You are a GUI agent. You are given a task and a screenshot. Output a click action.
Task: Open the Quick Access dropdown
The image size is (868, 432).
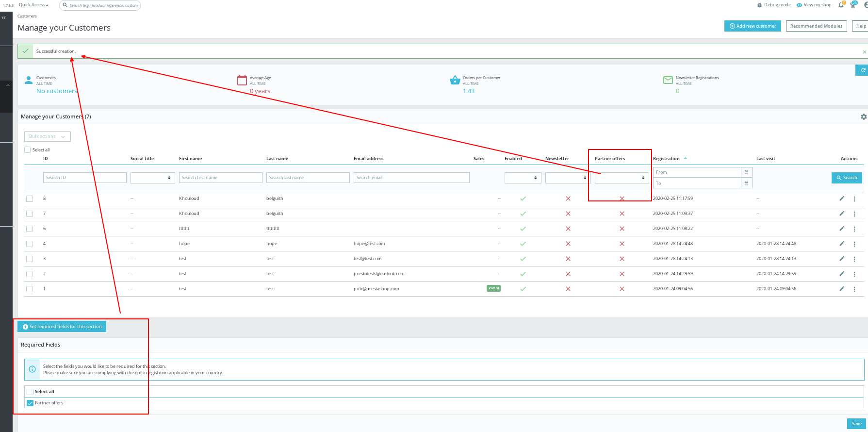[x=33, y=5]
